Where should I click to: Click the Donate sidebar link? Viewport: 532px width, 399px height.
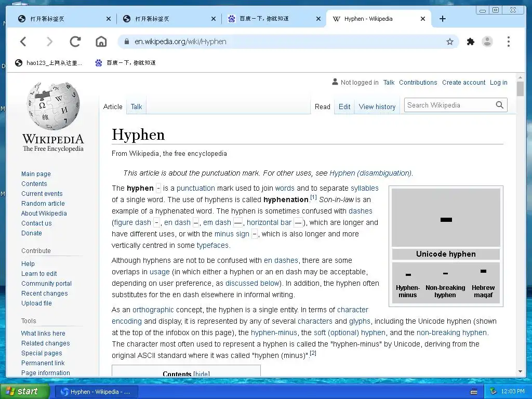coord(32,233)
